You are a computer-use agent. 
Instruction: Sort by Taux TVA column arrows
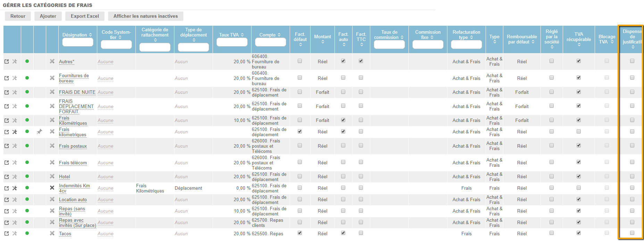coord(231,35)
